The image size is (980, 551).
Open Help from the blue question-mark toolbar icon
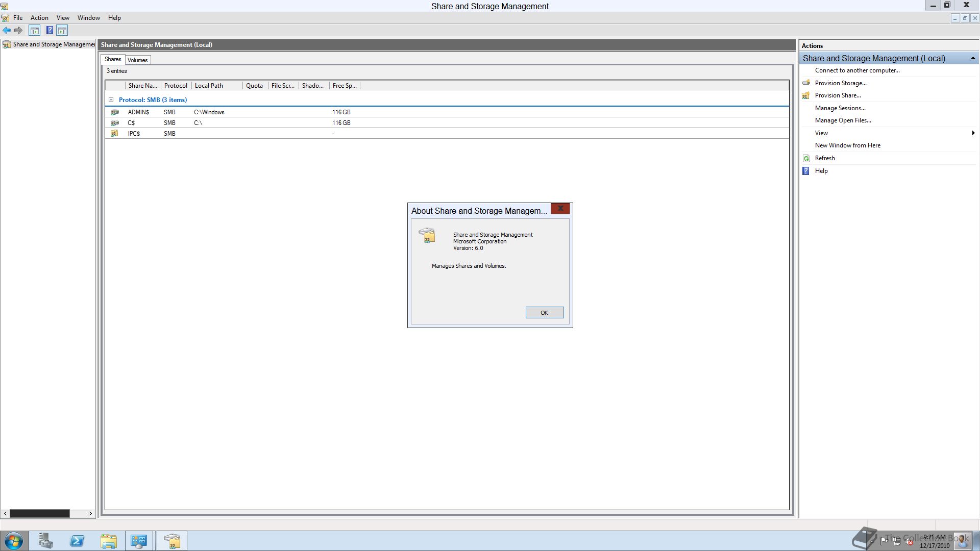[x=50, y=31]
